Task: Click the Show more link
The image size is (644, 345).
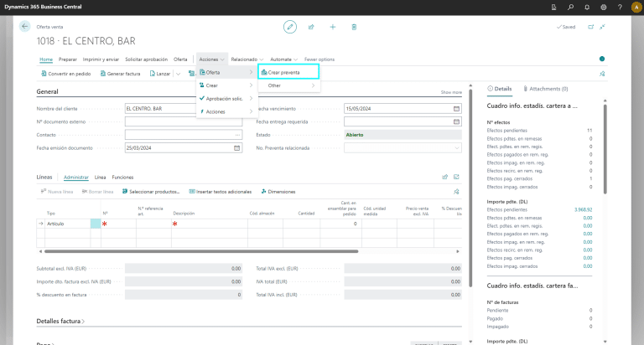Action: tap(451, 92)
